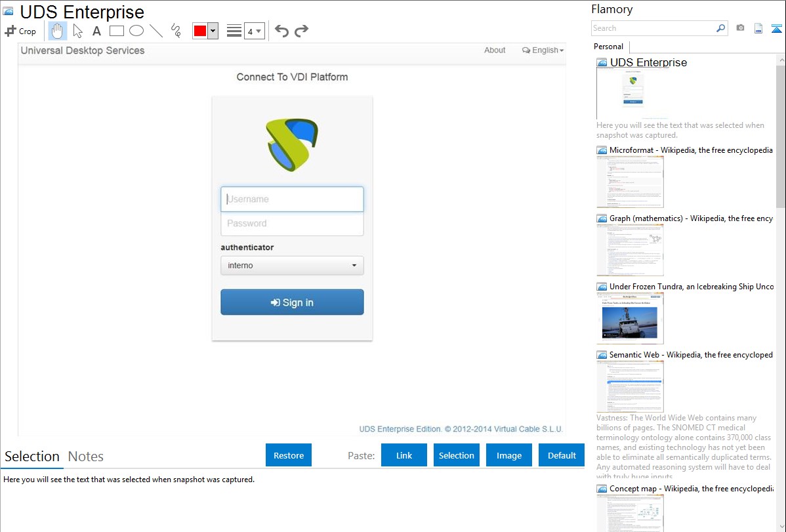786x532 pixels.
Task: Switch to the Personal tab
Action: coord(608,47)
